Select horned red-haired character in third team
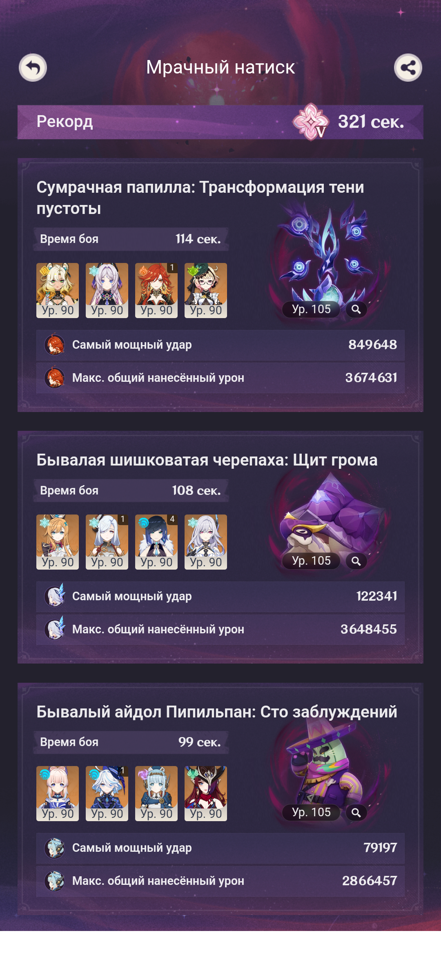The height and width of the screenshot is (980, 441). [206, 793]
